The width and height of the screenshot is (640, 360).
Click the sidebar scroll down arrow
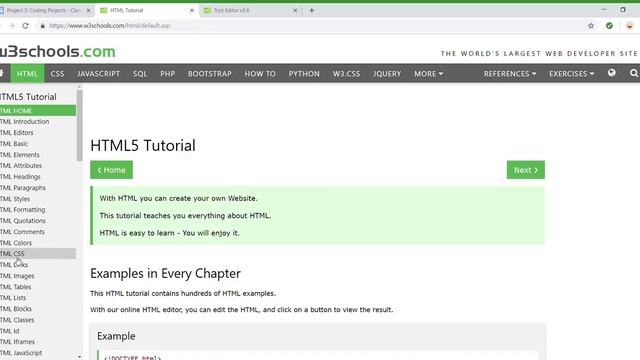(x=79, y=356)
